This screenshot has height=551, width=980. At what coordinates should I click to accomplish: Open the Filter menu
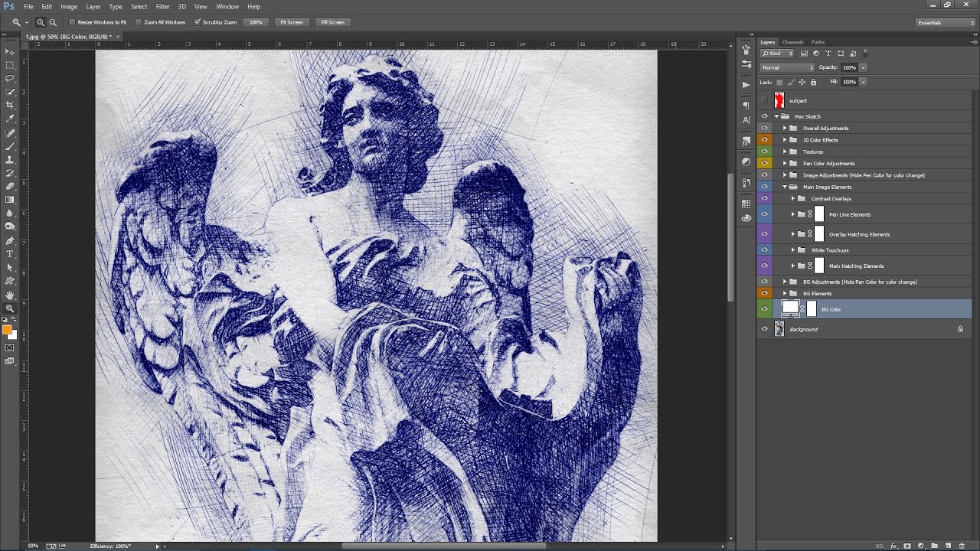click(x=162, y=6)
